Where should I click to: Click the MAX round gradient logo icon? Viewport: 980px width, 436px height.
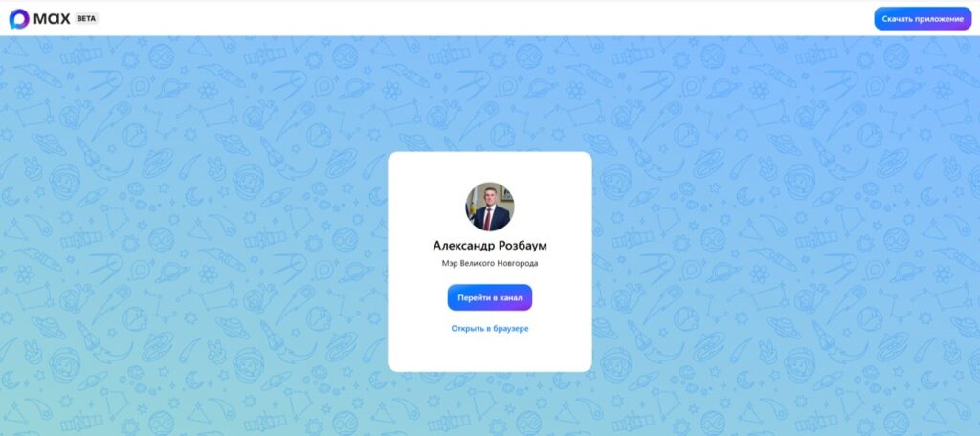pos(19,19)
